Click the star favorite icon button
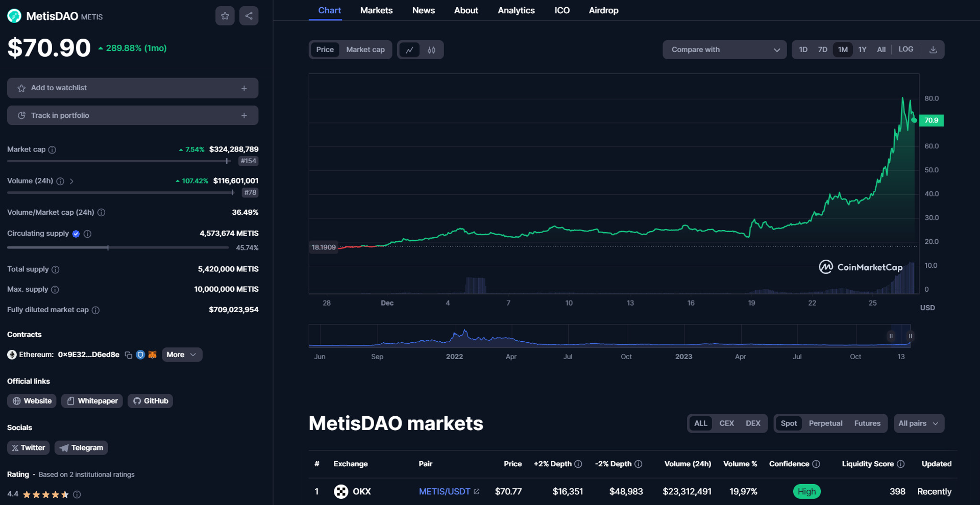Viewport: 980px width, 505px height. point(225,16)
